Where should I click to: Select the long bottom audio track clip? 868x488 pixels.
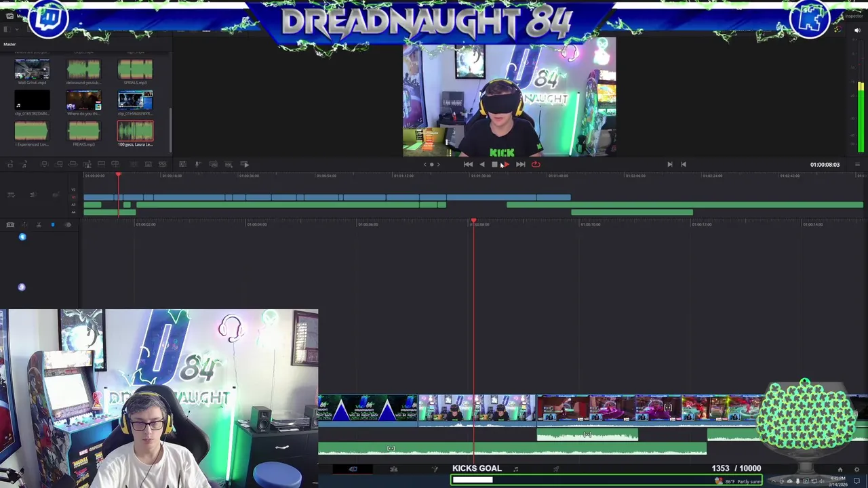coord(513,448)
